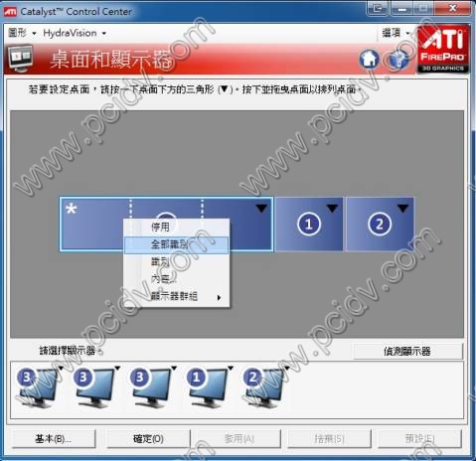Select the third monitor icon labeled 3
Image resolution: width=476 pixels, height=461 pixels.
point(151,387)
